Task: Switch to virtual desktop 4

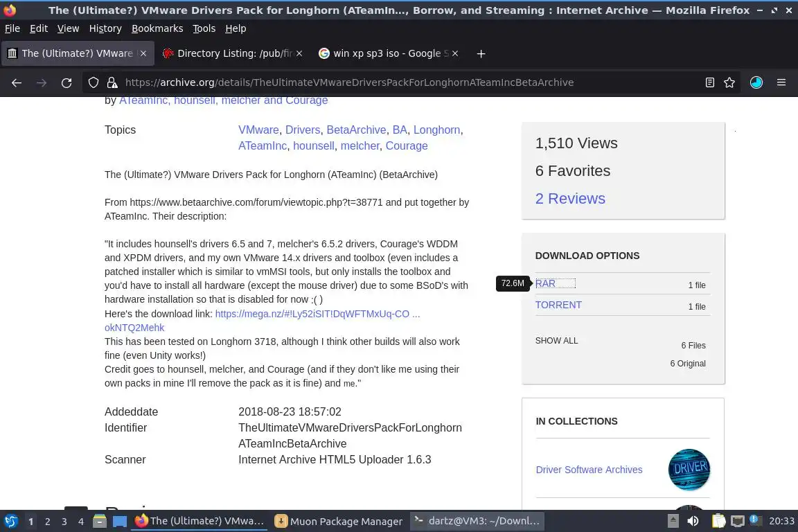Action: pyautogui.click(x=81, y=522)
